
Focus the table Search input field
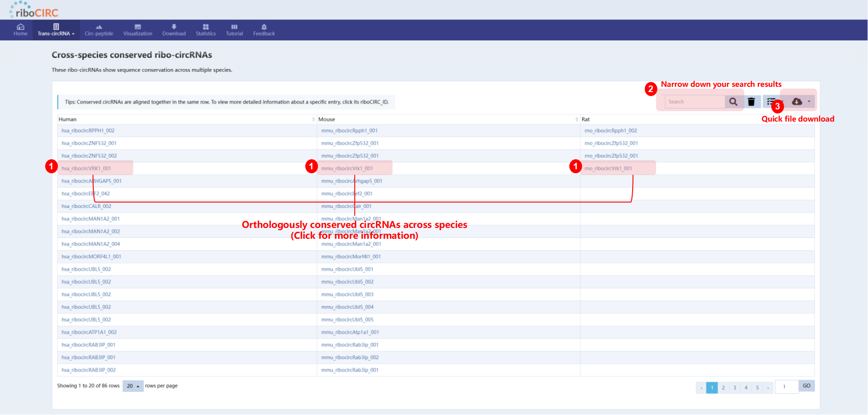click(x=694, y=102)
